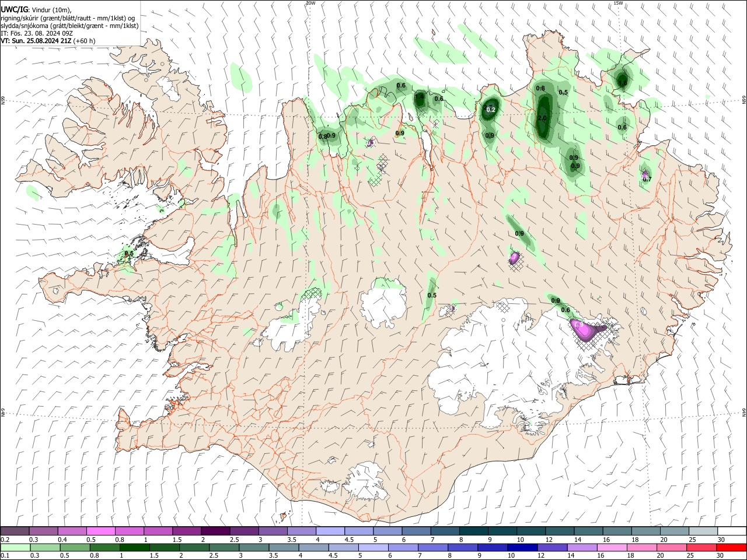747x560 pixels.
Task: Click the '2.0' precipitation value on the map
Action: pos(542,118)
